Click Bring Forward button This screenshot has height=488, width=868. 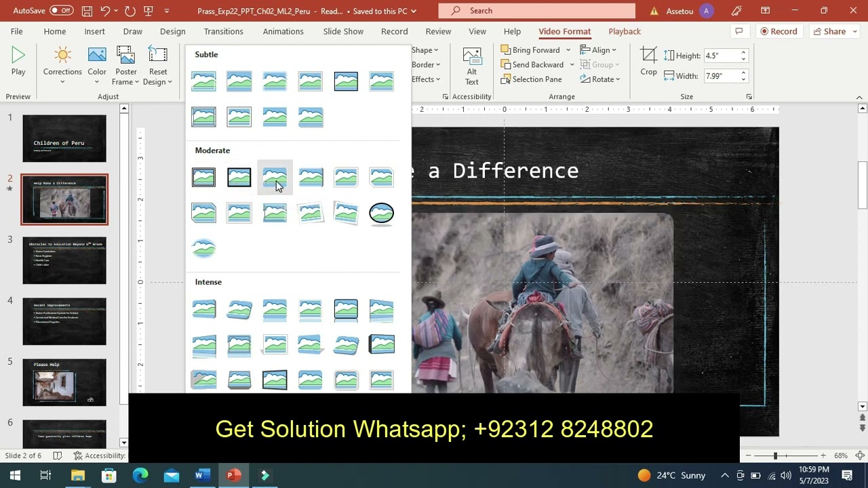tap(530, 50)
